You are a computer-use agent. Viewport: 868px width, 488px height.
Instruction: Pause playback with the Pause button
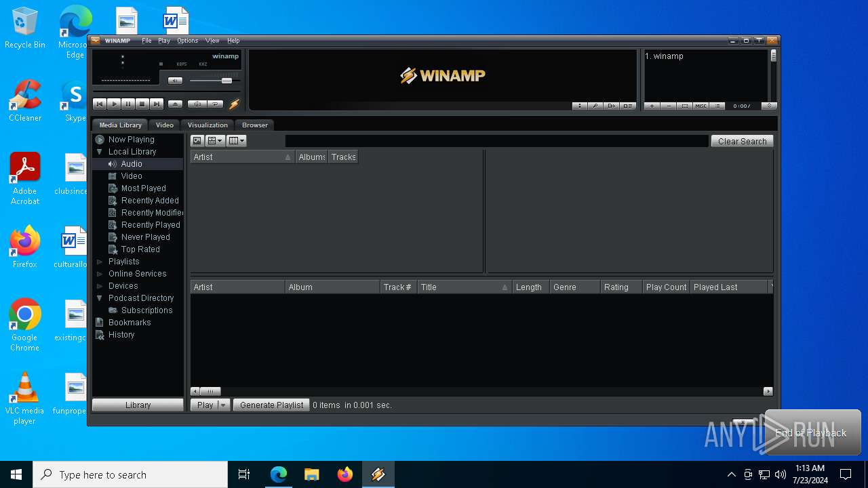128,104
